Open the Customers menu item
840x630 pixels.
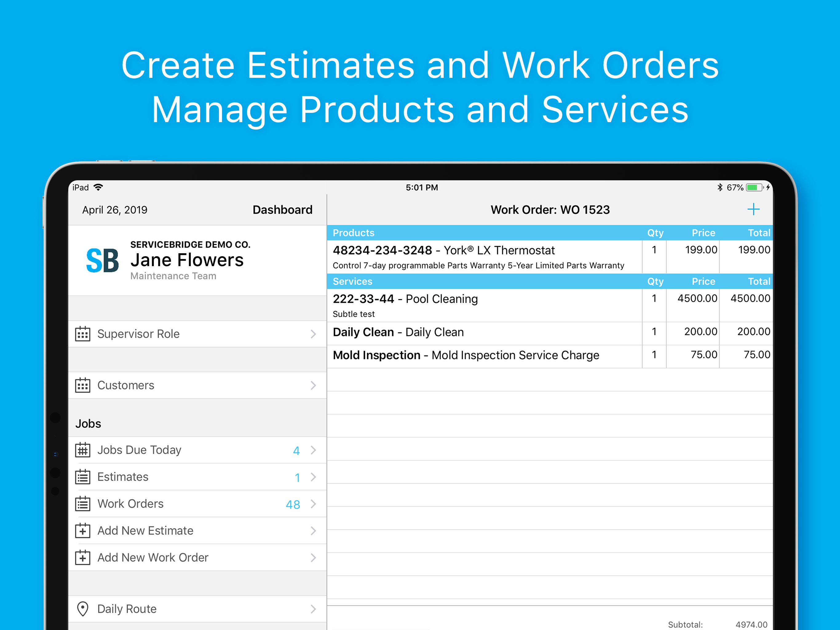pos(197,385)
